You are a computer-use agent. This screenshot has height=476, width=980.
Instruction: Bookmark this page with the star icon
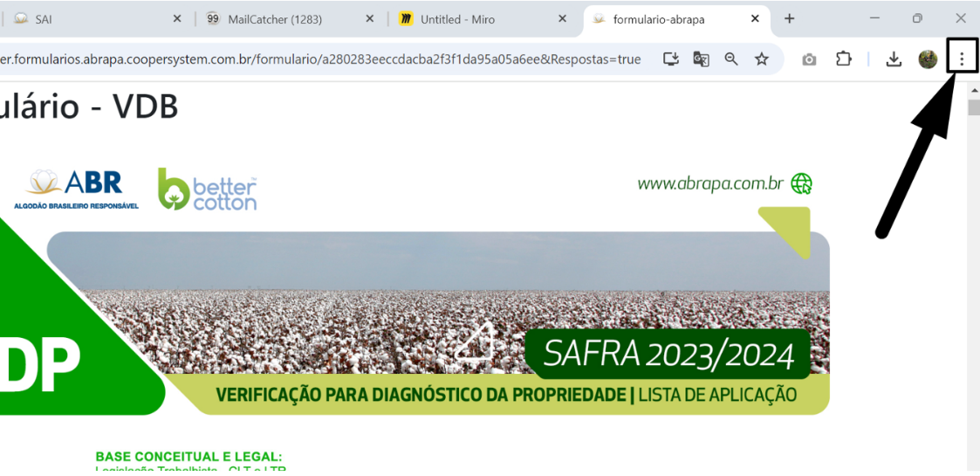tap(761, 59)
